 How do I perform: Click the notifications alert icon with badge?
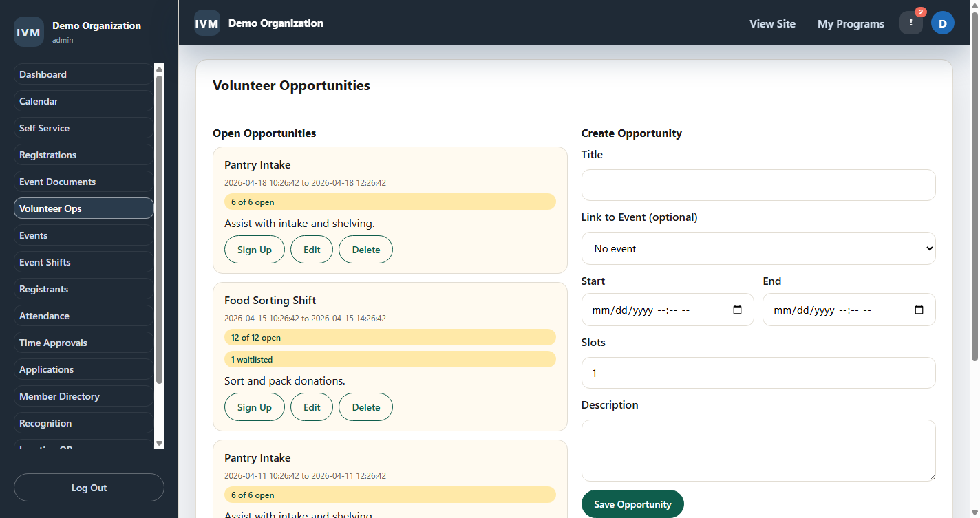(910, 23)
